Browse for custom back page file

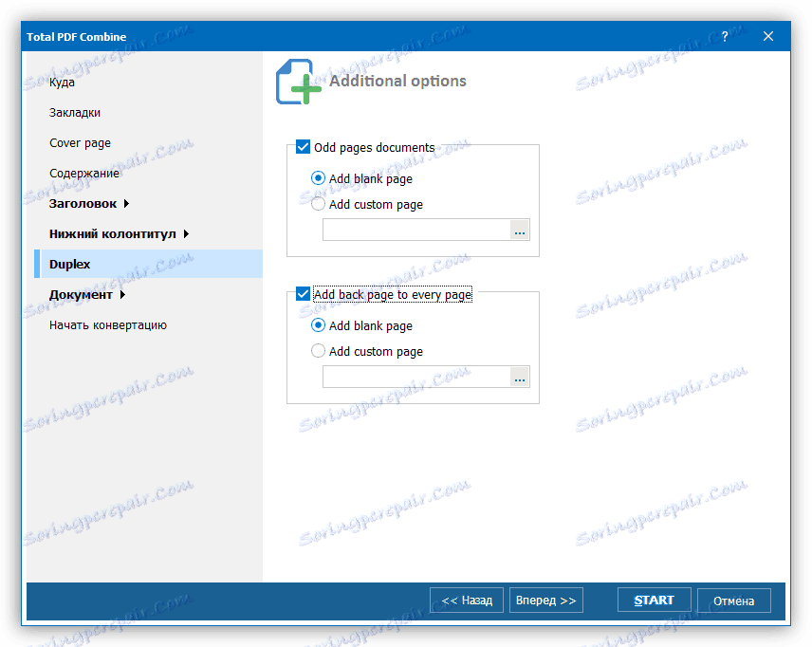[520, 378]
